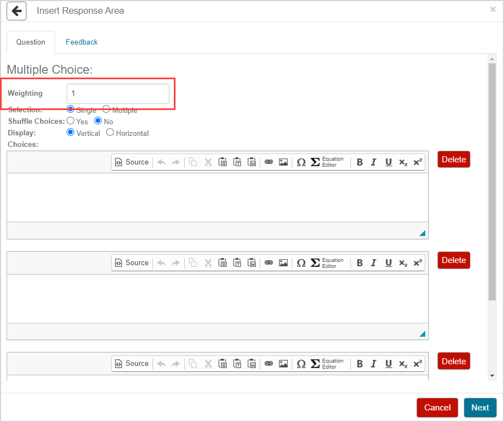Apply subscript in second choice editor
This screenshot has height=422, width=504.
403,263
